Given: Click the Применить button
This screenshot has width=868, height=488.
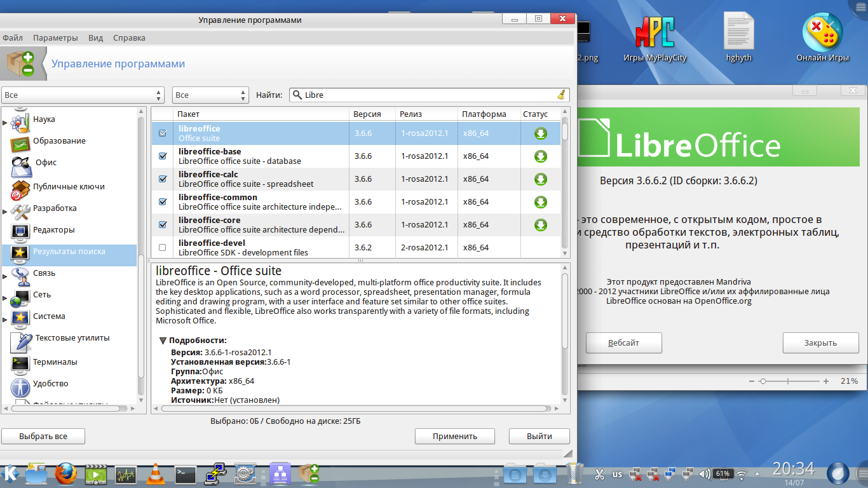Looking at the screenshot, I should 455,437.
